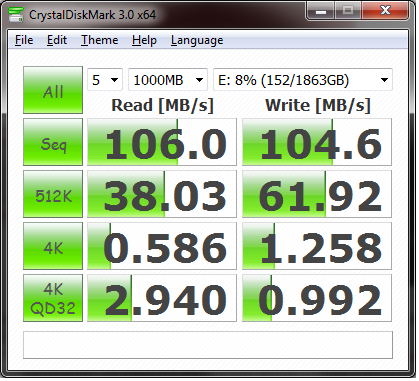
Task: Click the empty comment text field at bottom
Action: pos(208,345)
